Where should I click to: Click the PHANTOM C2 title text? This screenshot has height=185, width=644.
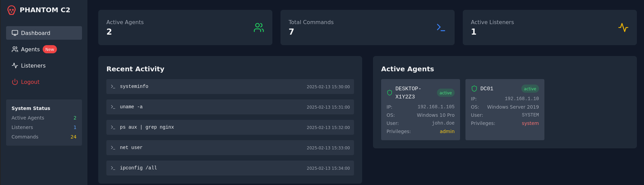point(45,10)
